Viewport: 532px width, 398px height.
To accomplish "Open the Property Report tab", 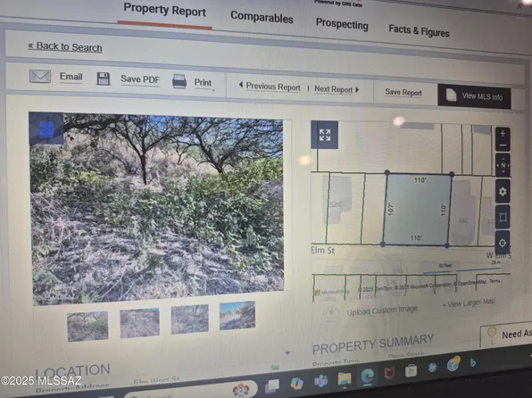I will 164,10.
